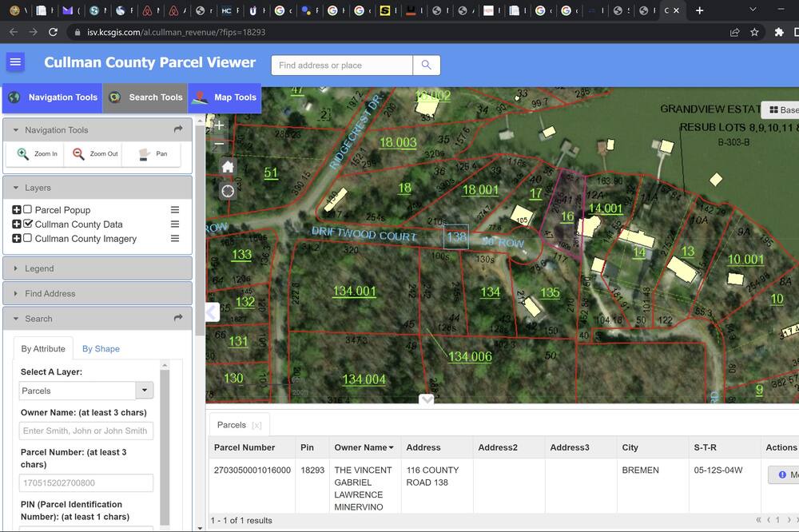Open Parcel Popup layer options menu
The height and width of the screenshot is (532, 799).
tap(175, 210)
